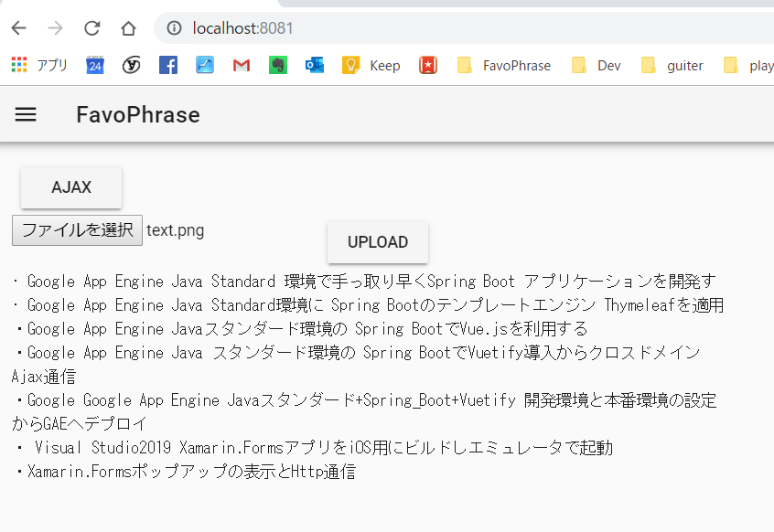774x532 pixels.
Task: Expand the Dev bookmark folder
Action: click(597, 65)
